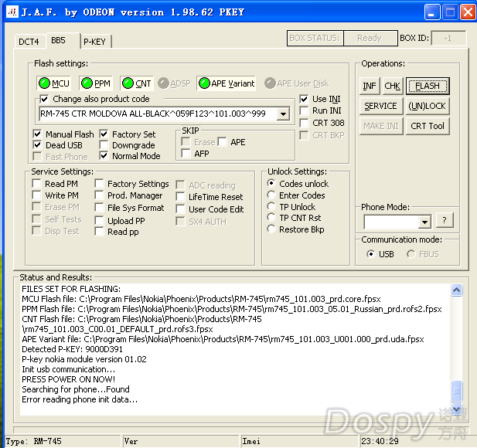
Task: Start flashing with the FLASH button
Action: [428, 86]
